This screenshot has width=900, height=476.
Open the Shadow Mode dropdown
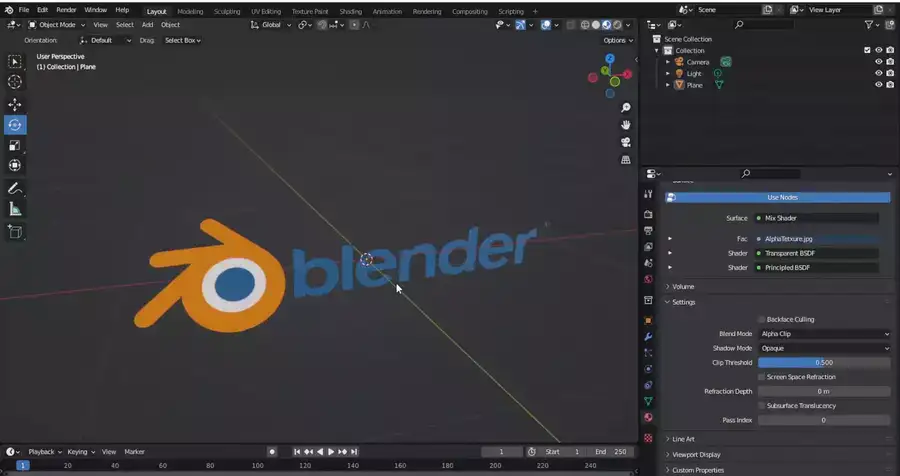coord(824,348)
